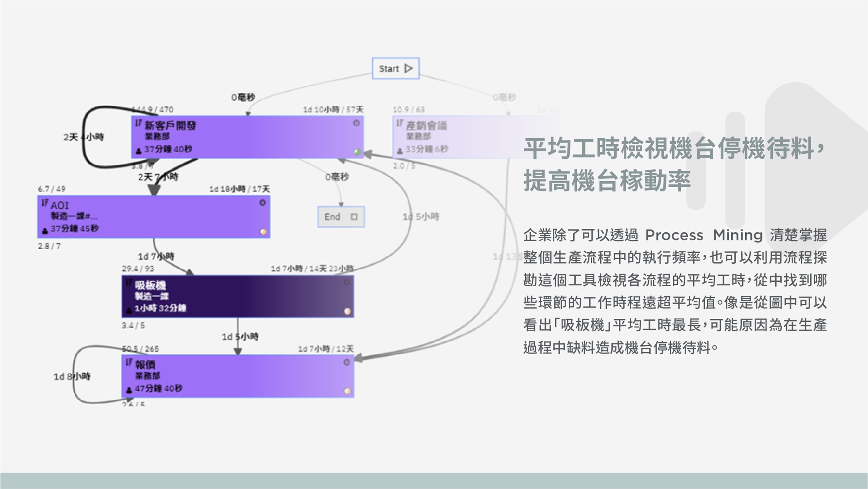The image size is (868, 489).
Task: Select the 吸板機 process node
Action: (237, 297)
